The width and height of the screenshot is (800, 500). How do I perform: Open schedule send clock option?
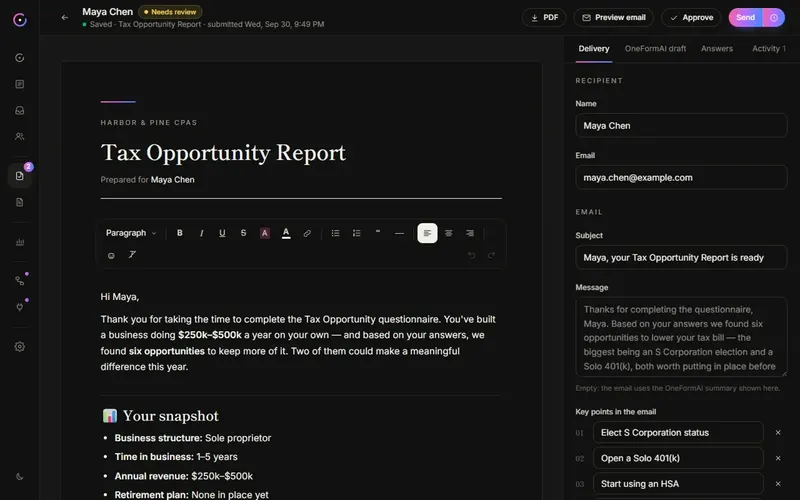(x=774, y=17)
